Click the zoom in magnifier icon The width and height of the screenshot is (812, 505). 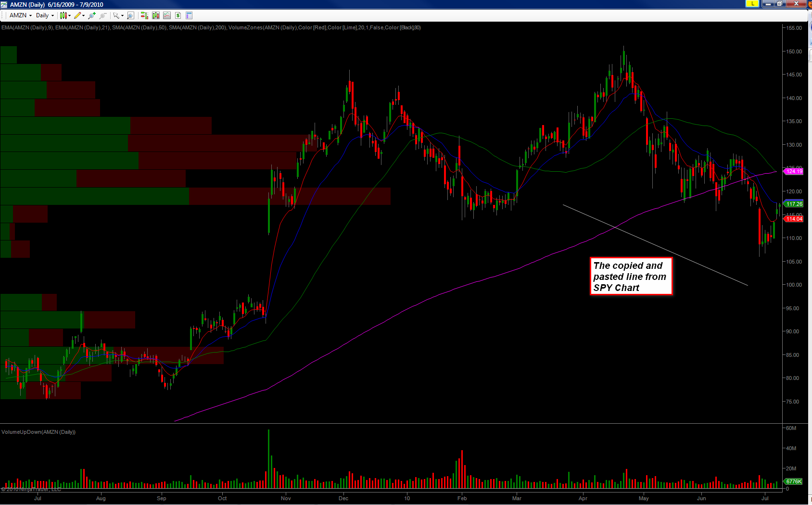point(92,15)
